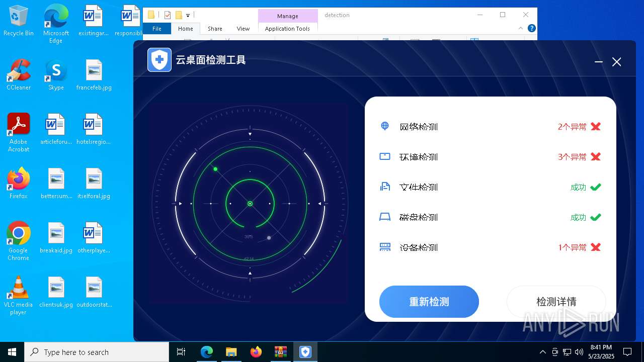Image resolution: width=644 pixels, height=362 pixels.
Task: Click the 成功 result for 文件检测
Action: point(578,187)
